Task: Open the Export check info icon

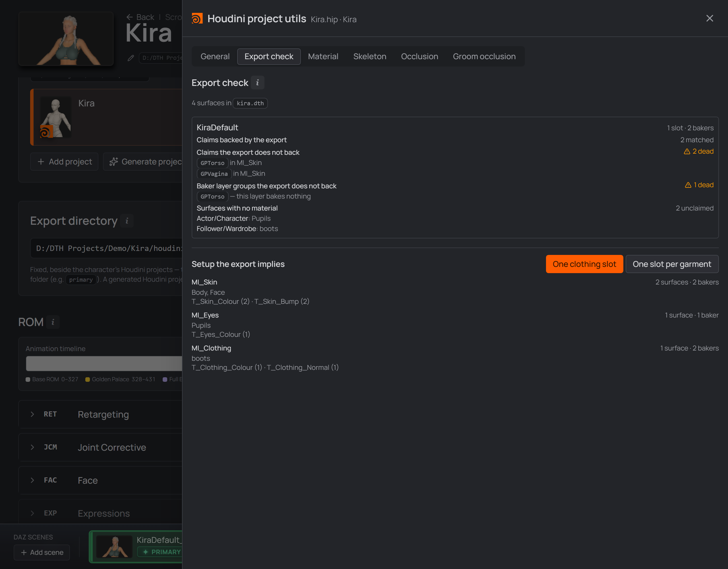Action: 257,83
